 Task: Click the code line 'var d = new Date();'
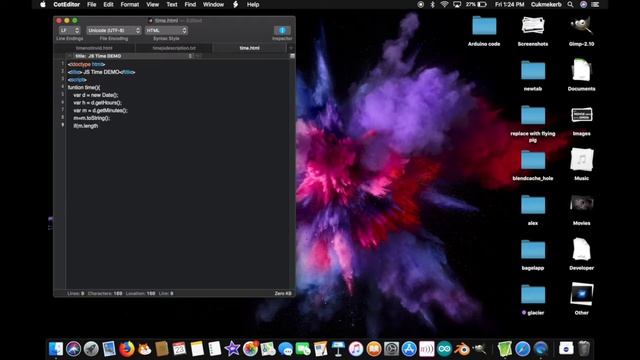(96, 95)
